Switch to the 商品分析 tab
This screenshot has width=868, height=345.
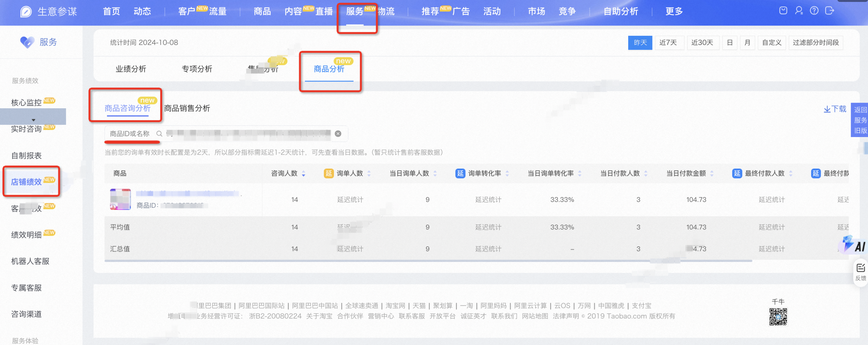(x=329, y=69)
